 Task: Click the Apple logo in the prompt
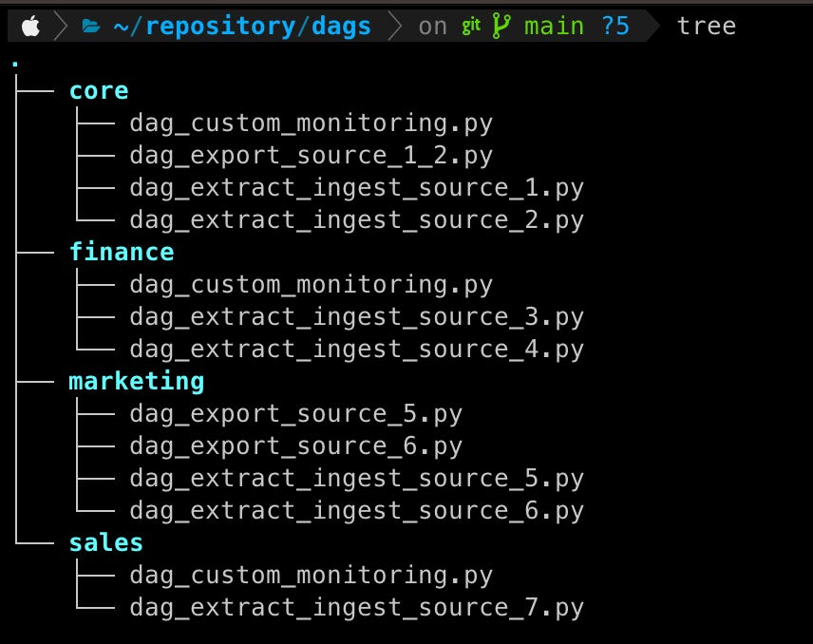click(x=31, y=26)
